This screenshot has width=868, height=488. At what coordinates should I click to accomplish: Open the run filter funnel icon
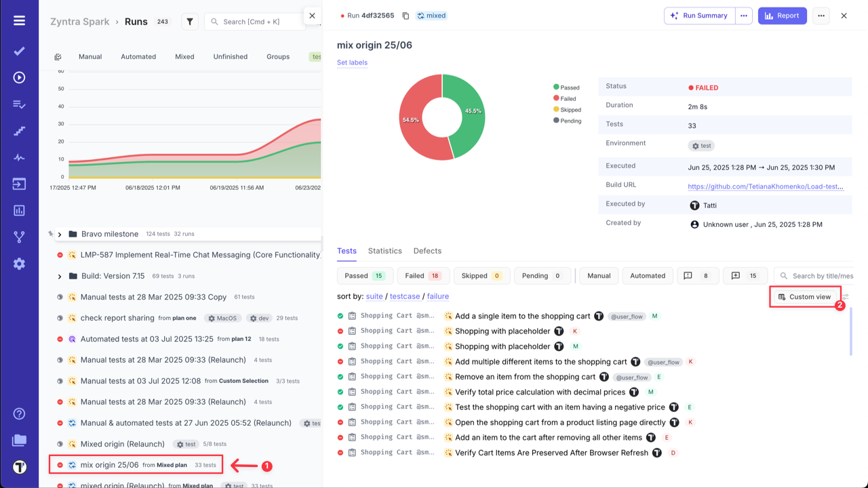[191, 21]
